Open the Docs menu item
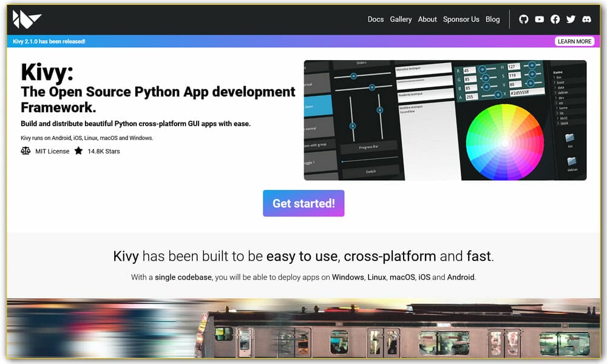607x364 pixels. point(375,19)
